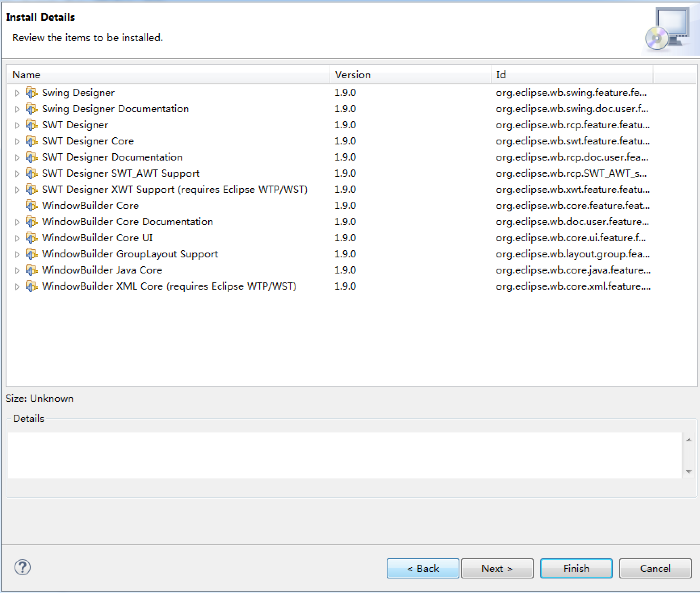Click the org.eclipse.wb.layout.group.fea... Id cell
This screenshot has height=593, width=700.
point(573,254)
